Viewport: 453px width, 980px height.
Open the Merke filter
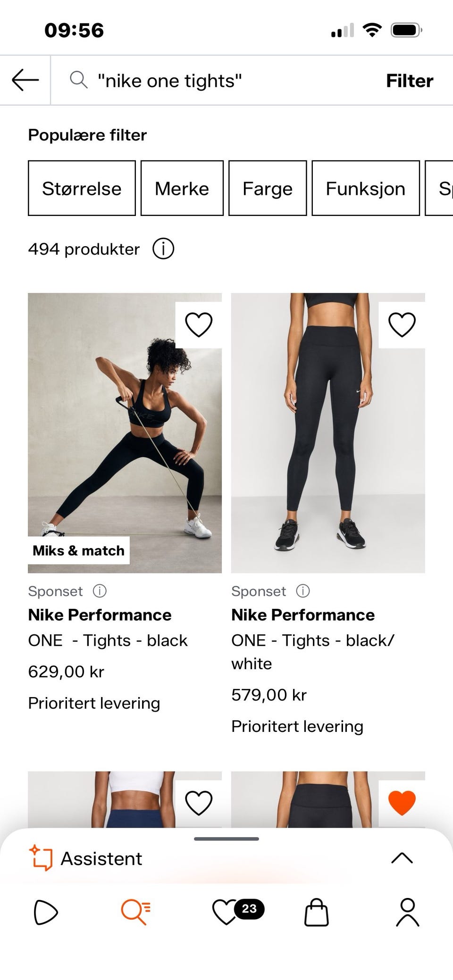[x=182, y=188]
